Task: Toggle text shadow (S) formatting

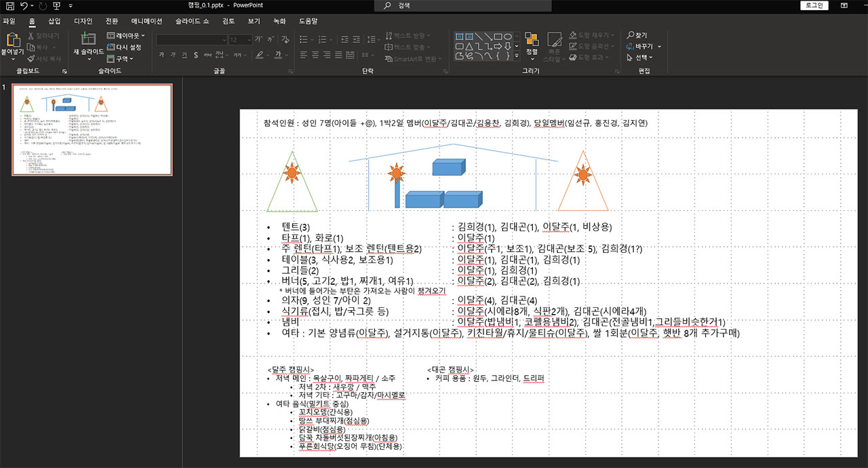Action: tap(195, 55)
